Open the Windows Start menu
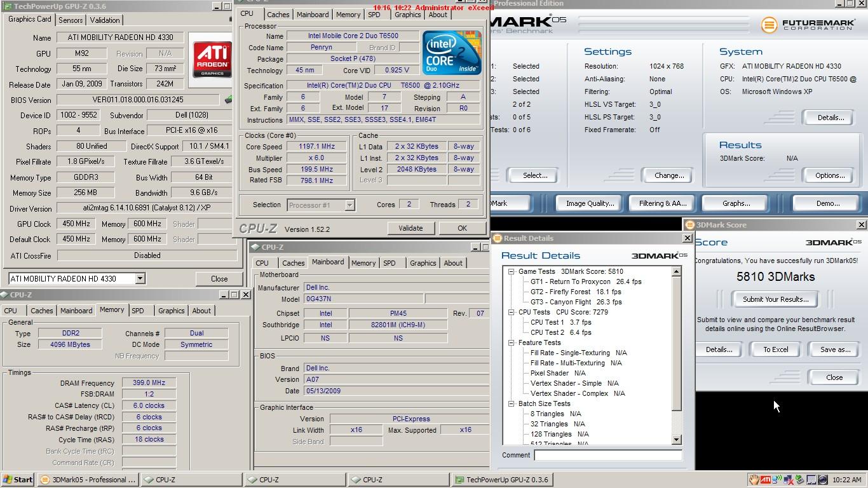 pyautogui.click(x=18, y=480)
